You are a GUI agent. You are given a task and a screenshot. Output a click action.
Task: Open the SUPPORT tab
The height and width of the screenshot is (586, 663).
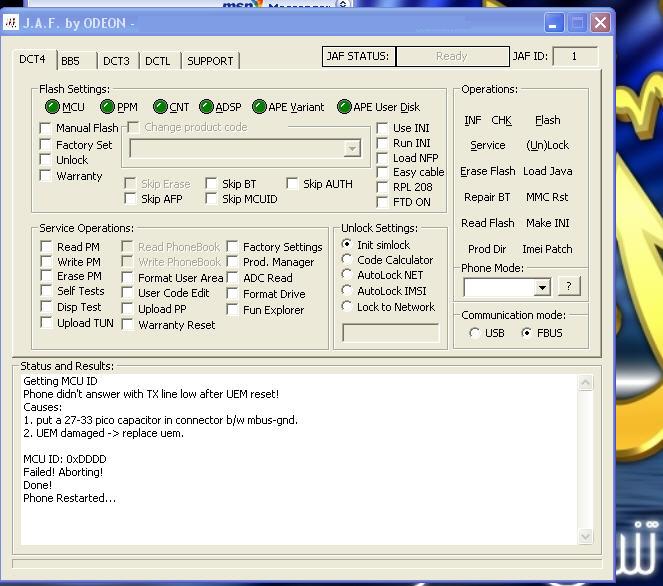(x=210, y=61)
